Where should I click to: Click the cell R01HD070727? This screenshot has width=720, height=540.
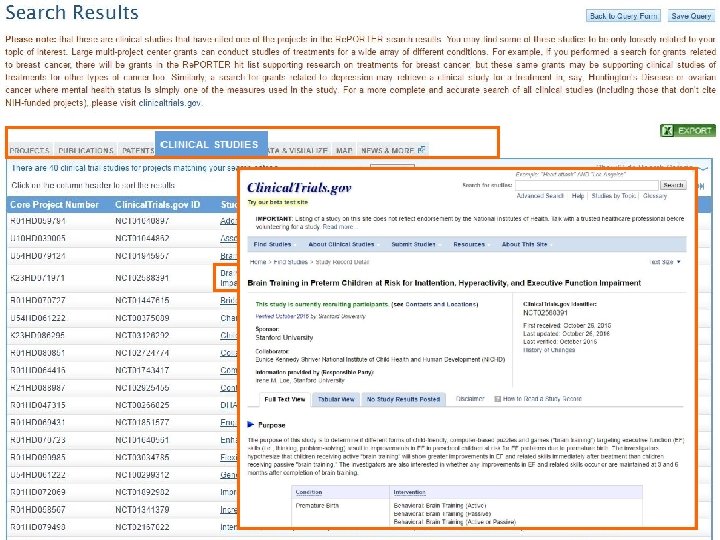tap(38, 300)
